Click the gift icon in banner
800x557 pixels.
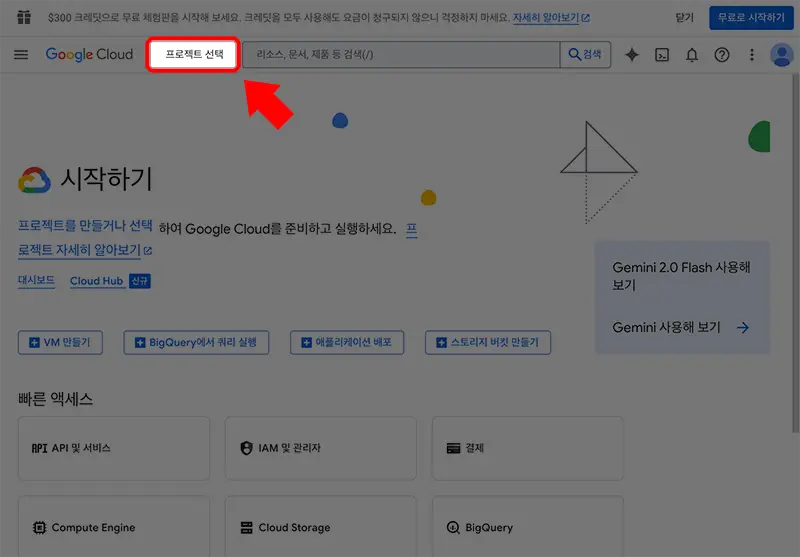pos(24,17)
